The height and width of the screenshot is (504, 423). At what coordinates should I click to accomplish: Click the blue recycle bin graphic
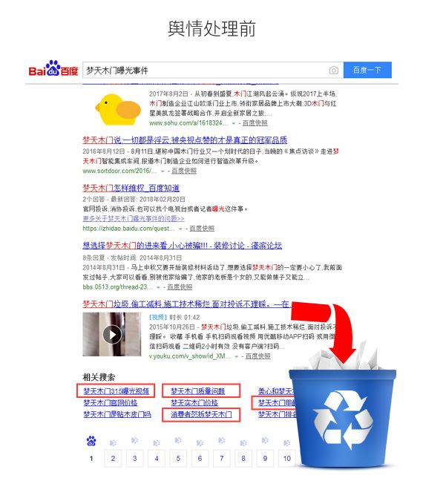pos(342,416)
